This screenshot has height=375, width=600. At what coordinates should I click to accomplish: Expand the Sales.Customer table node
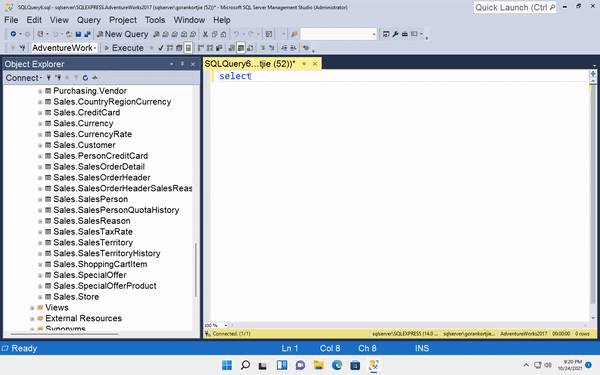coord(40,145)
